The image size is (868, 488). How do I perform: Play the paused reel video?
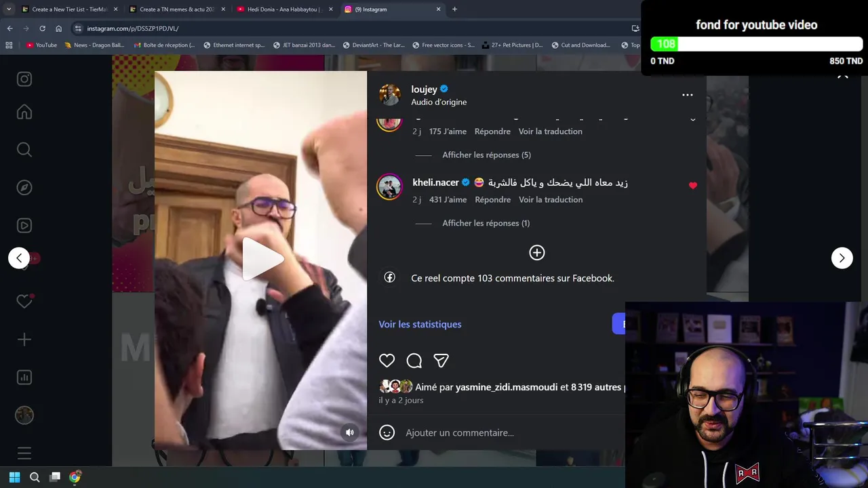point(261,259)
